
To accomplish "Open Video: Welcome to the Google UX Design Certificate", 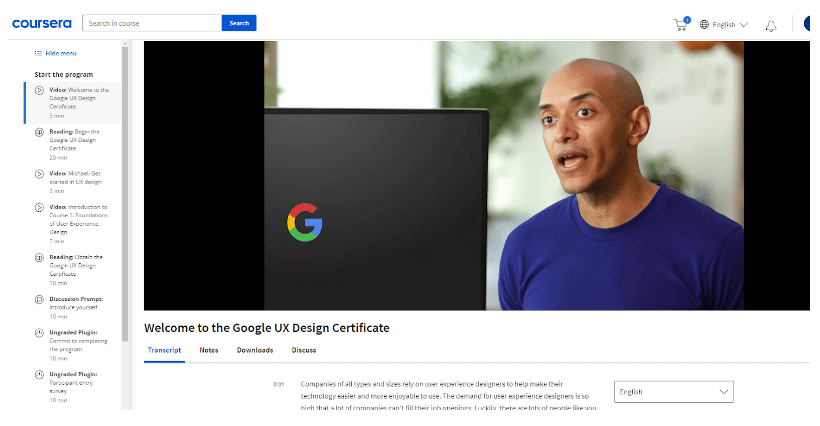I will tap(73, 102).
